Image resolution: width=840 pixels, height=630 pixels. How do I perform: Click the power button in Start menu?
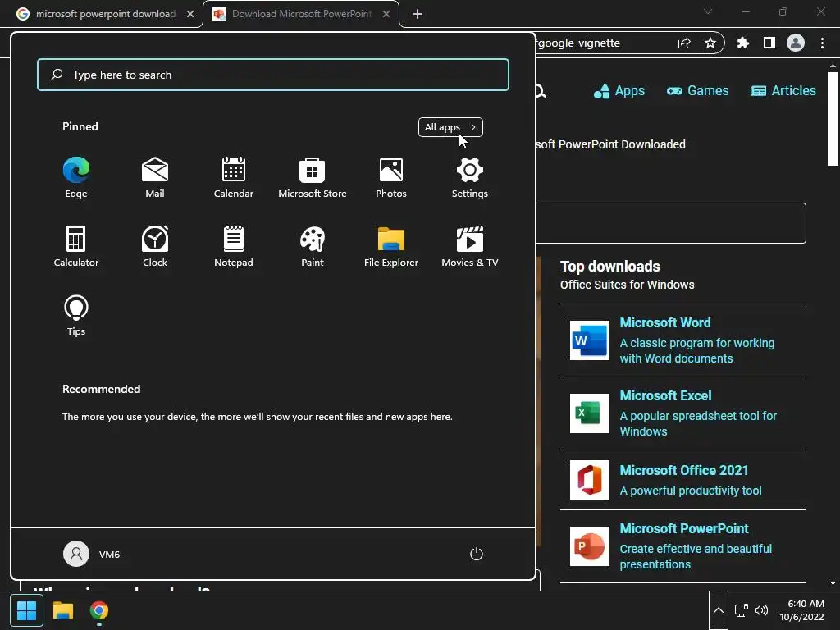click(x=477, y=554)
